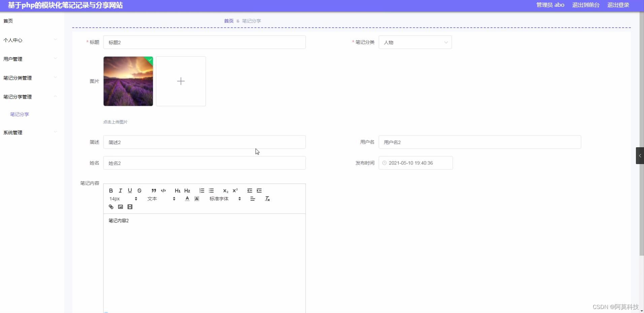Open the 笔记分类 category dropdown
Image resolution: width=644 pixels, height=313 pixels.
[415, 42]
